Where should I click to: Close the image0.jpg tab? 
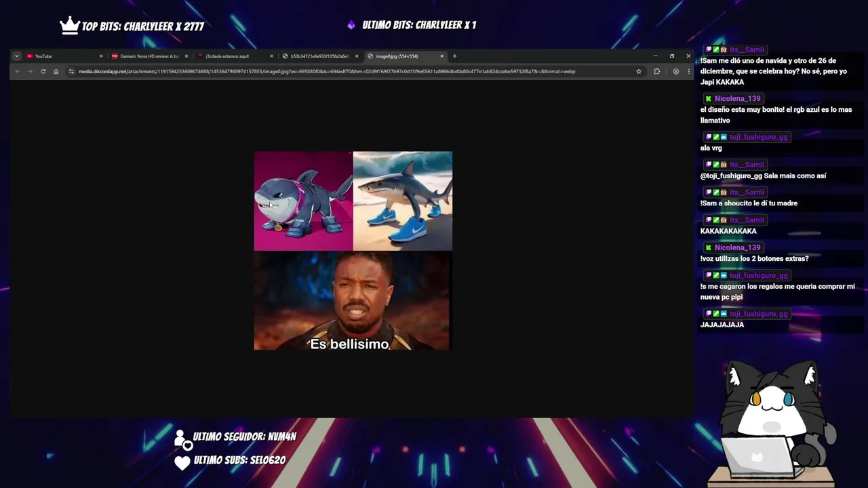pyautogui.click(x=442, y=56)
